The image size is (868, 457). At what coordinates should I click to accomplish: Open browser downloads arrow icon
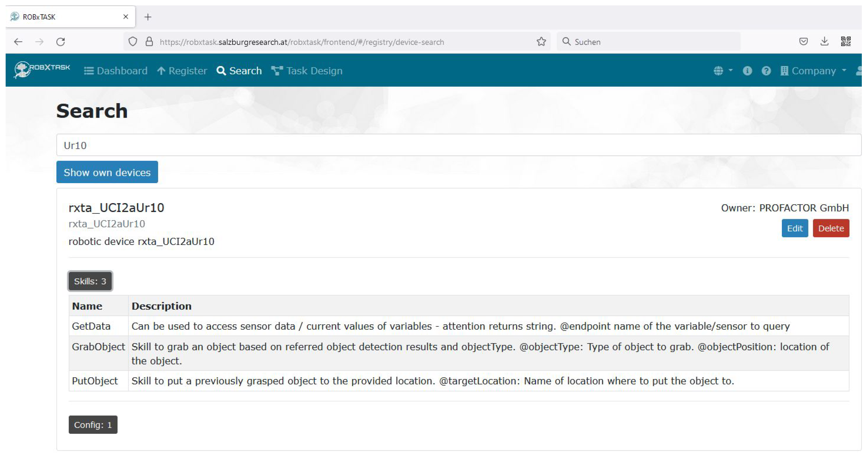(x=824, y=41)
